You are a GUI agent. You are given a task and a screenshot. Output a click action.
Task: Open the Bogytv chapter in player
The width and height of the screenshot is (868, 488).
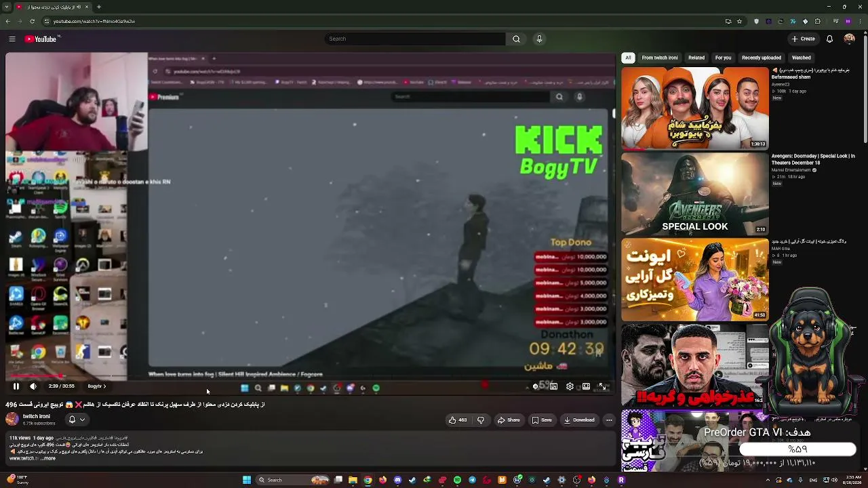[x=97, y=386]
